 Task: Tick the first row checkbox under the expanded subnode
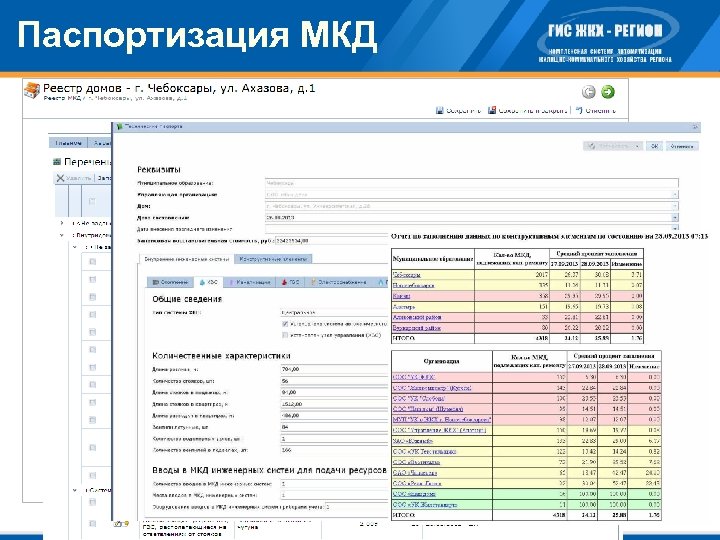point(92,262)
